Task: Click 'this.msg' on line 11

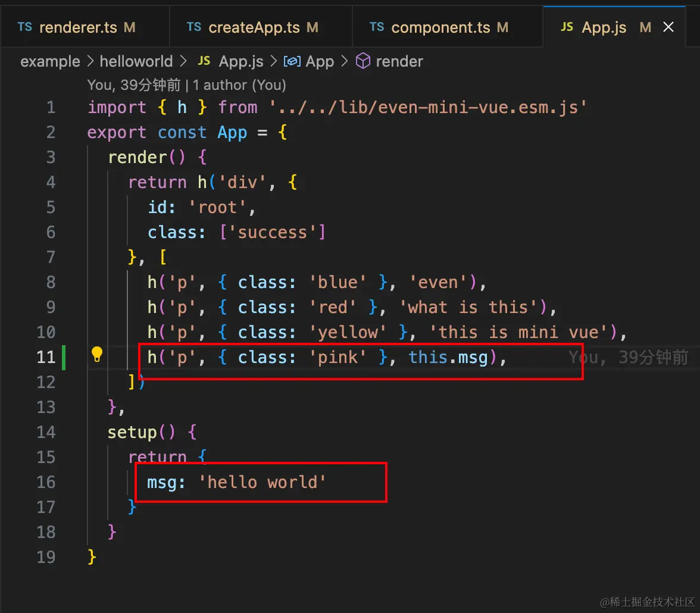Action: click(x=448, y=358)
